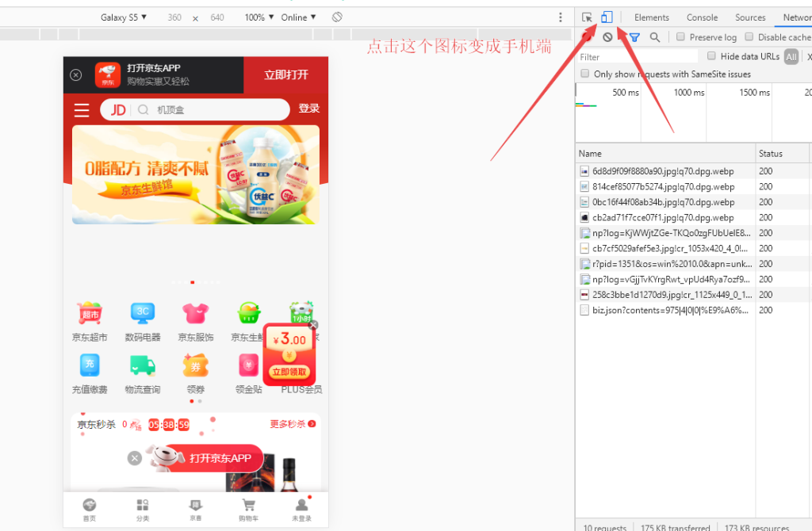Open the Online throttling dropdown
The image size is (812, 531).
(x=298, y=17)
